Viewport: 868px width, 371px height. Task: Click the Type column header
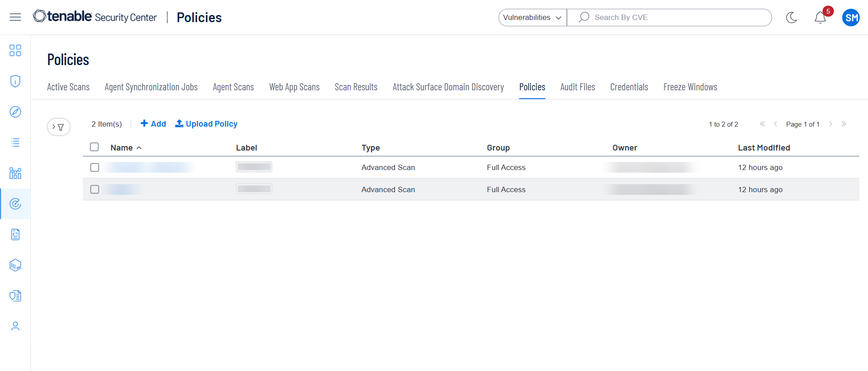(x=371, y=148)
